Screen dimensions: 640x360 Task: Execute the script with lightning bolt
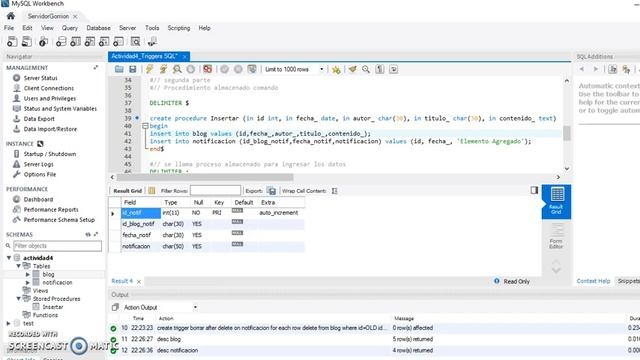(x=149, y=69)
